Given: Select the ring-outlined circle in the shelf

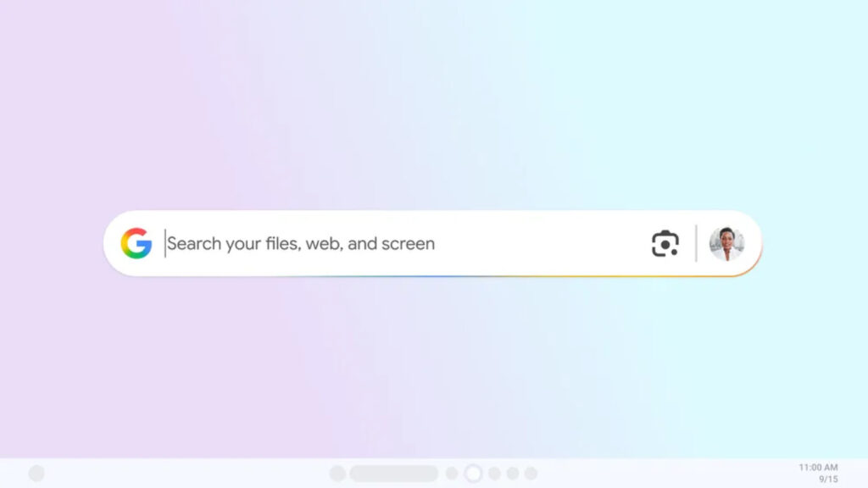Looking at the screenshot, I should tap(473, 474).
